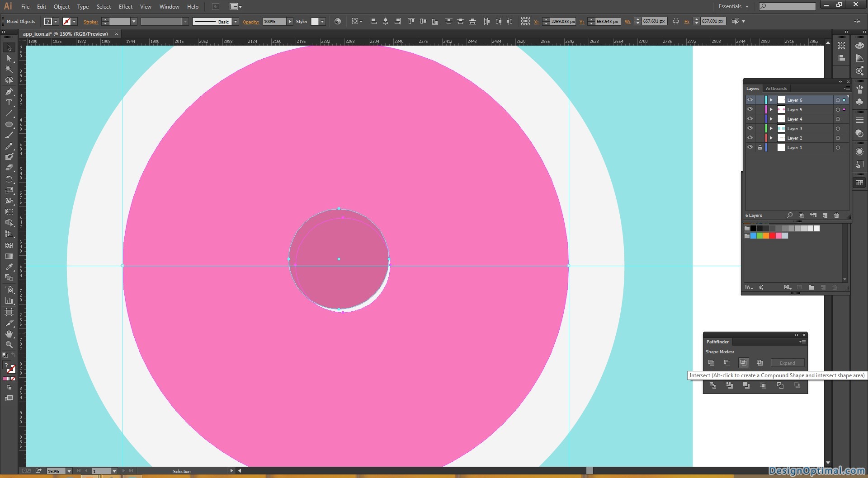
Task: Delete selected layer with trash icon
Action: point(836,216)
